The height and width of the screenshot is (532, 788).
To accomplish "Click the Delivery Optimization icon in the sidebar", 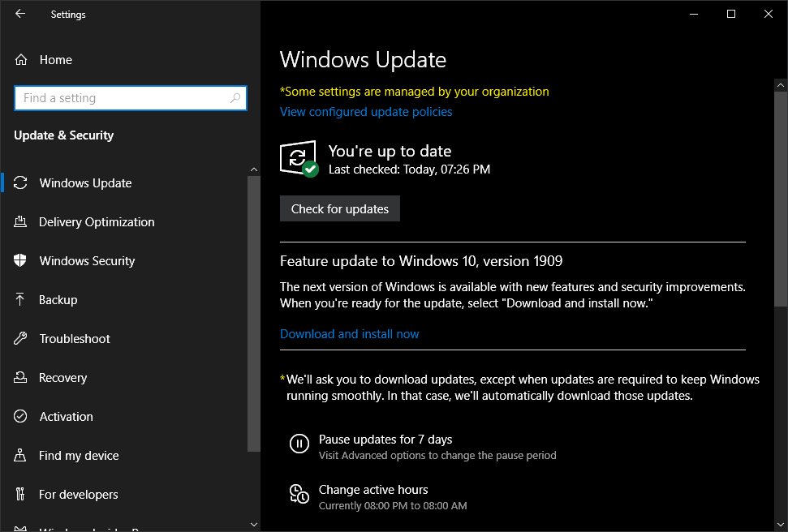I will 22,221.
